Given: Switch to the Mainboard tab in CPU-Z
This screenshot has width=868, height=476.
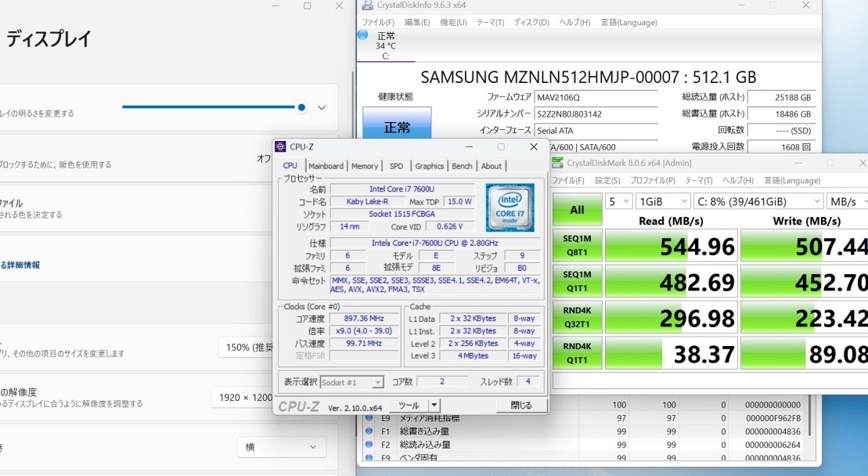Looking at the screenshot, I should (x=326, y=166).
